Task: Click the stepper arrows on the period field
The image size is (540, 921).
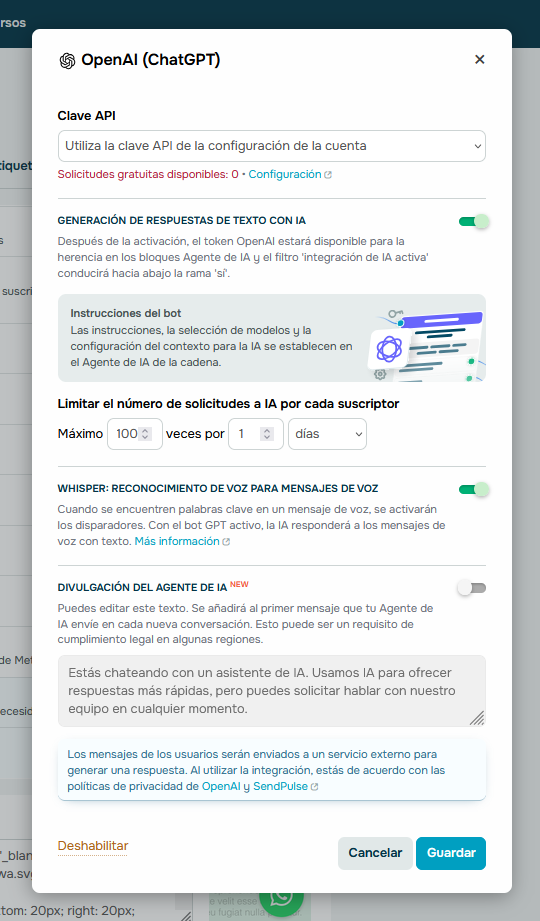Action: point(267,434)
